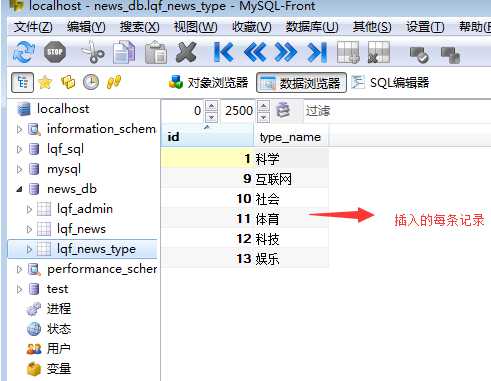The height and width of the screenshot is (381, 491).
Task: Click the STOP toolbar icon
Action: (55, 52)
